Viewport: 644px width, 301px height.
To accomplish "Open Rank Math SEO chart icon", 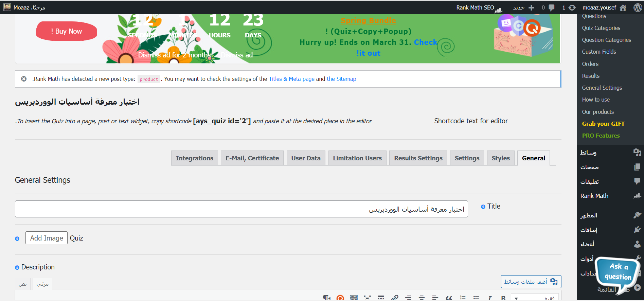I will pos(499,10).
